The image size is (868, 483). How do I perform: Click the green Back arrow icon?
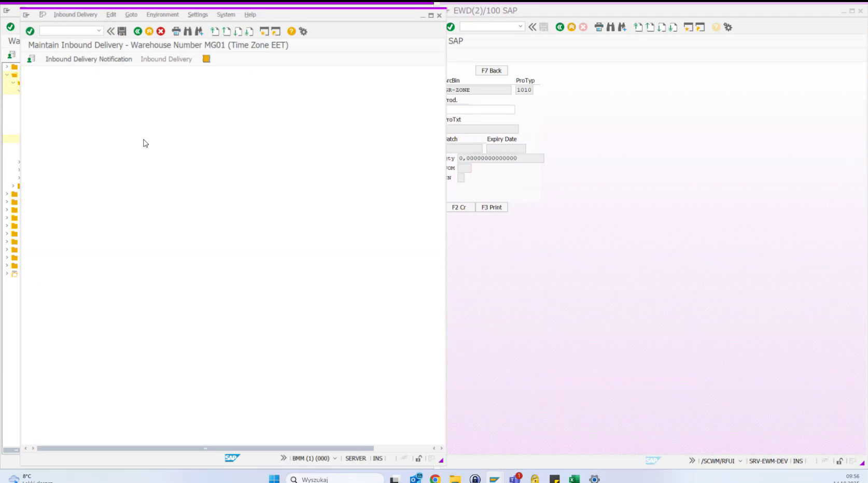pyautogui.click(x=137, y=31)
